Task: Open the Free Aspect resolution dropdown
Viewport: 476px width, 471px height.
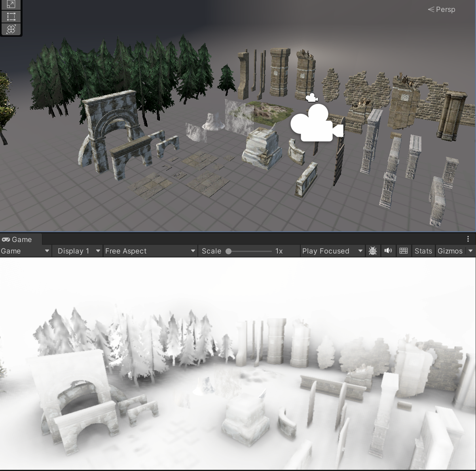Action: coord(150,251)
